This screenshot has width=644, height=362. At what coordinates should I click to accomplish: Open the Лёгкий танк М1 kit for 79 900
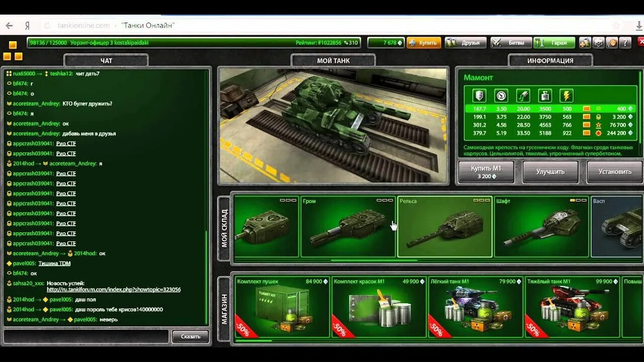coord(475,307)
